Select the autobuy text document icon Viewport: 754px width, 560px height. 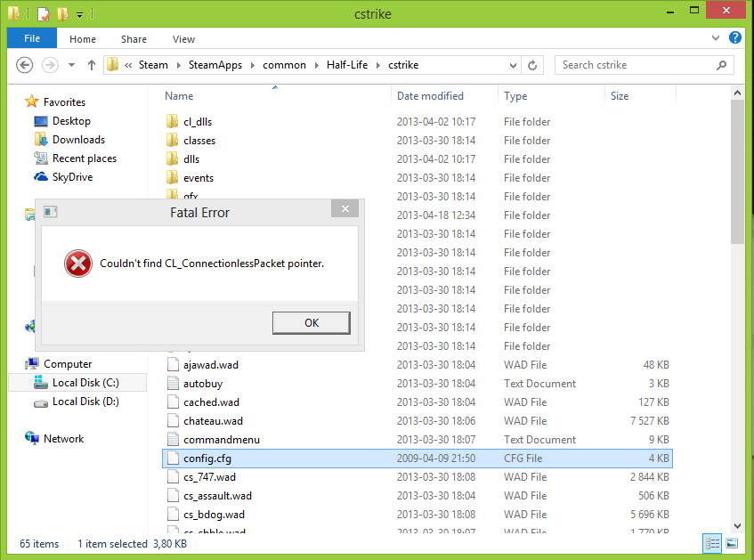[x=173, y=384]
